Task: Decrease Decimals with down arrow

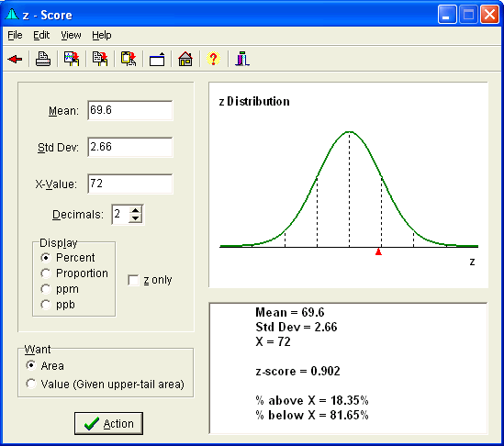Action: tap(136, 218)
